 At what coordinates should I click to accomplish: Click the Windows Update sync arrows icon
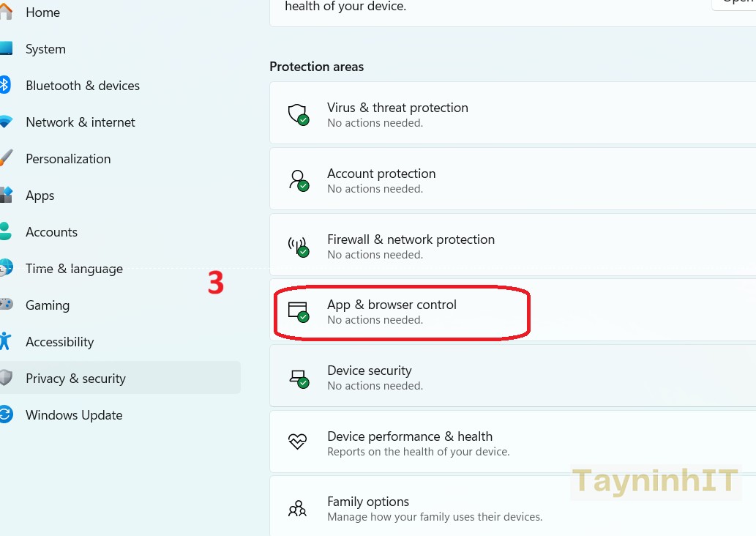pos(5,415)
